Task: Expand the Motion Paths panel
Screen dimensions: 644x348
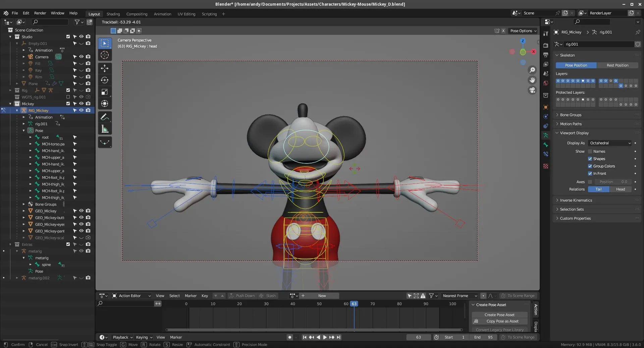Action: (571, 124)
